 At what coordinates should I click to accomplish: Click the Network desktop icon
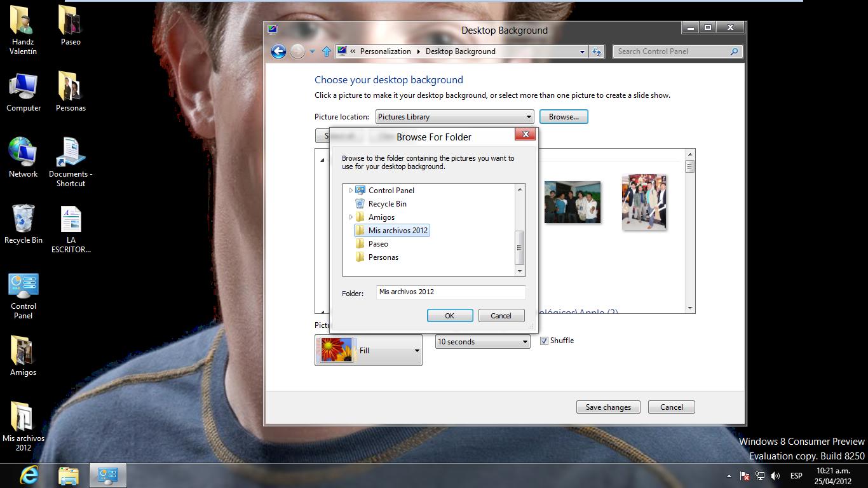tap(24, 157)
